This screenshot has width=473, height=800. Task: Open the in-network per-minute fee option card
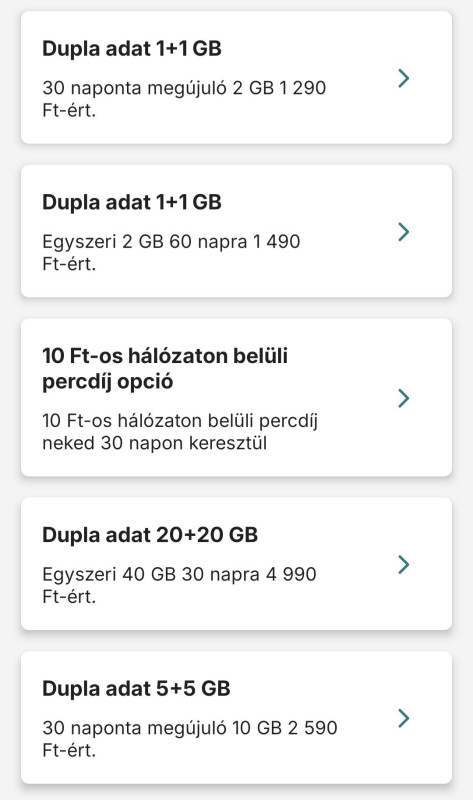(236, 397)
